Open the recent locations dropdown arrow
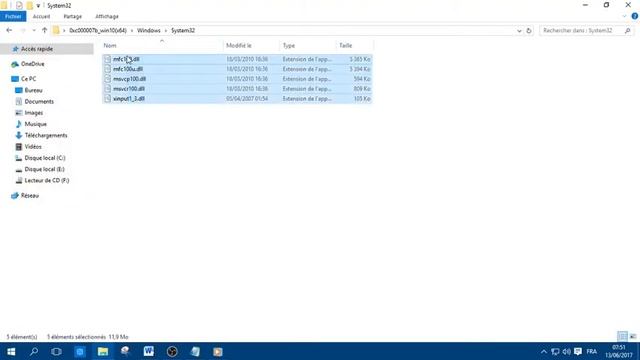The width and height of the screenshot is (640, 360). [34, 31]
